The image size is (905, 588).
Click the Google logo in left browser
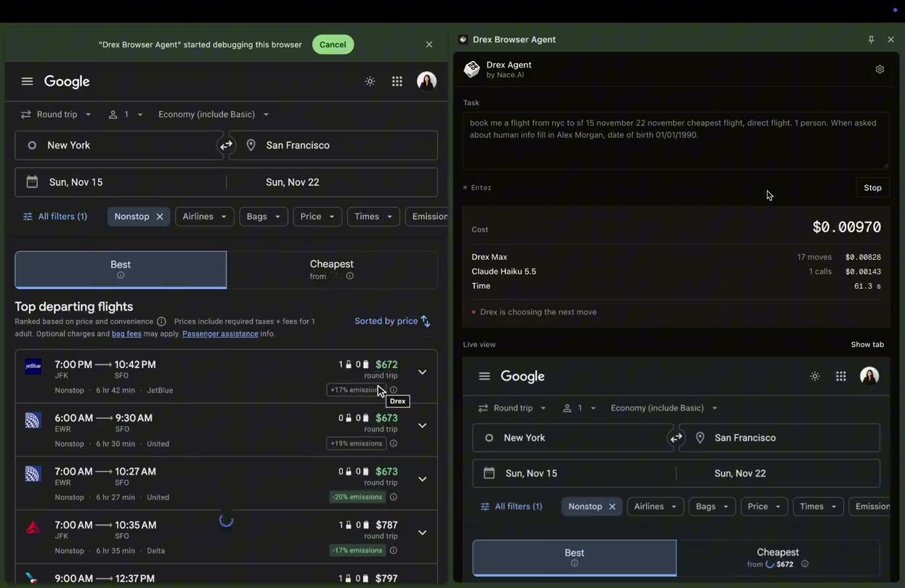tap(67, 81)
